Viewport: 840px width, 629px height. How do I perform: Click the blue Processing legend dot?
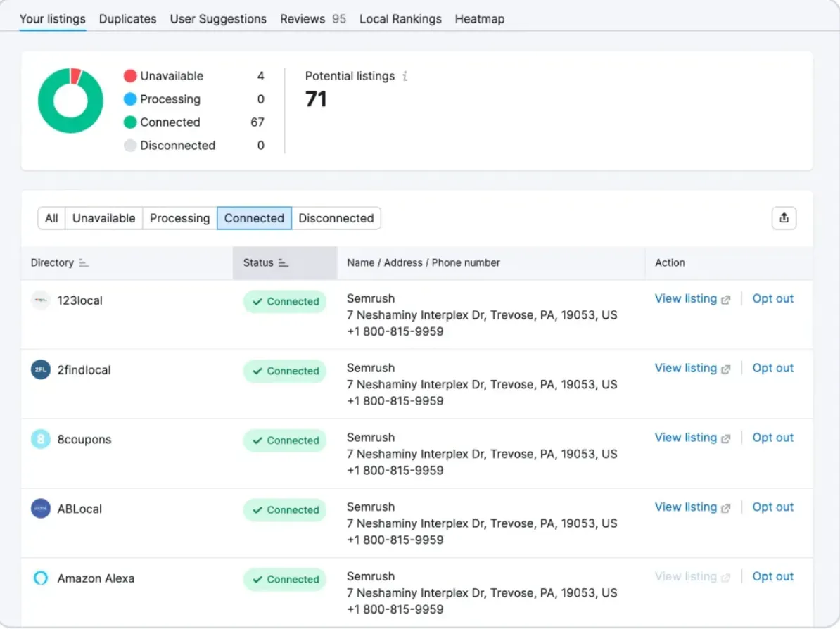pos(130,99)
